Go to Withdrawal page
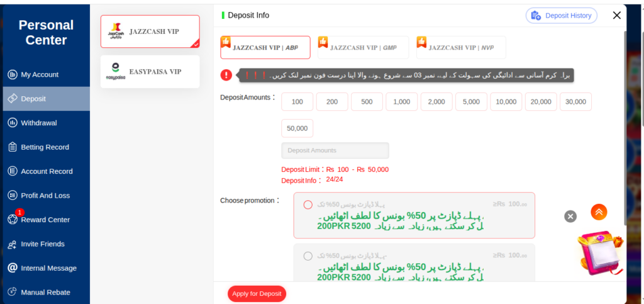Viewport: 644px width, 304px height. [x=47, y=123]
